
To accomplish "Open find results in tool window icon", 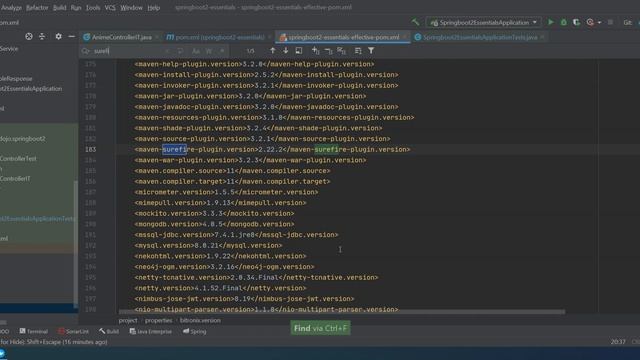I will tap(358, 51).
